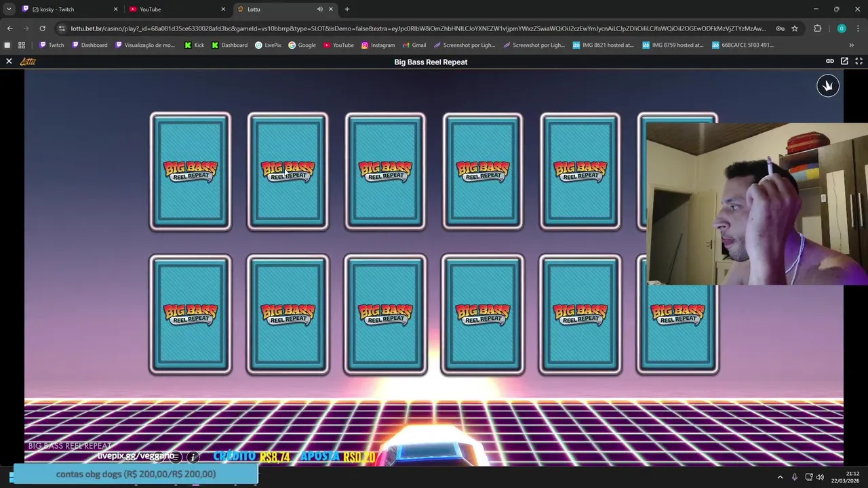
Task: Click the APOSTA R$0,20 bet text
Action: 338,457
